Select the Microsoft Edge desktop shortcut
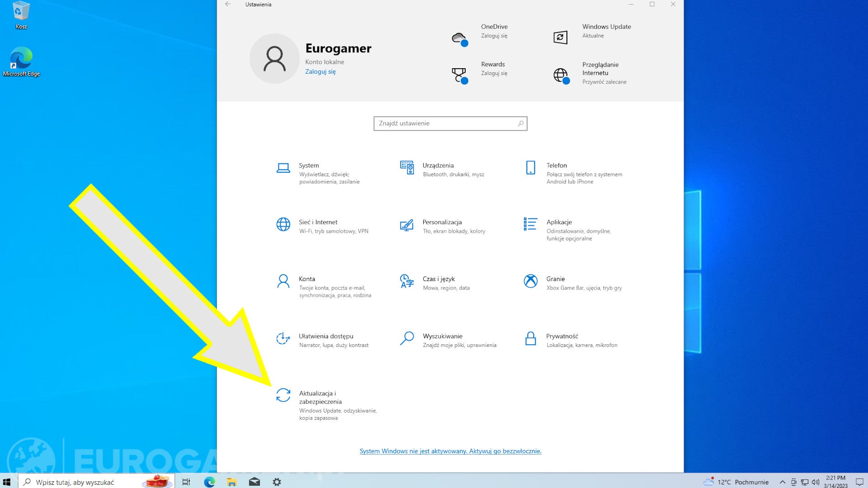This screenshot has width=868, height=488. 21,61
